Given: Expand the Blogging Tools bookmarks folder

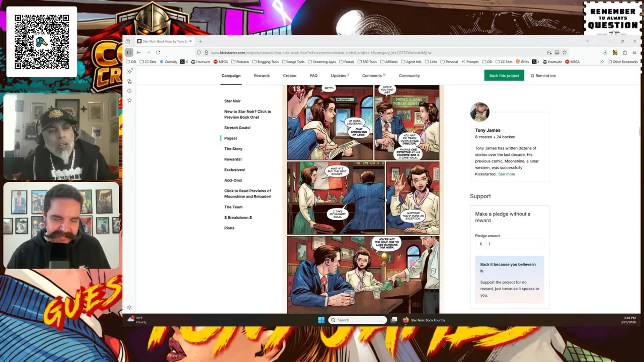Looking at the screenshot, I should [x=265, y=62].
